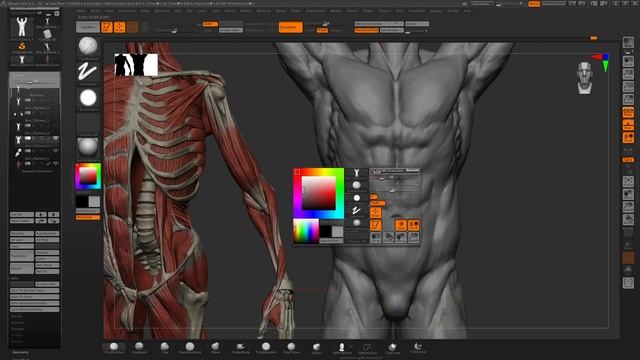Screen dimensions: 640x360
Task: Click the bottom icon on right shelf
Action: pos(628,282)
